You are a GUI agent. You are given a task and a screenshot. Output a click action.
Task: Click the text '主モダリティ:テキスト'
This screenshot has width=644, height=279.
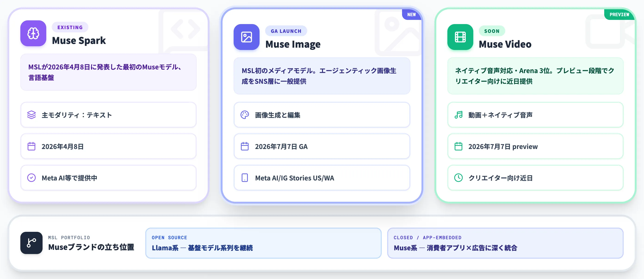point(77,115)
